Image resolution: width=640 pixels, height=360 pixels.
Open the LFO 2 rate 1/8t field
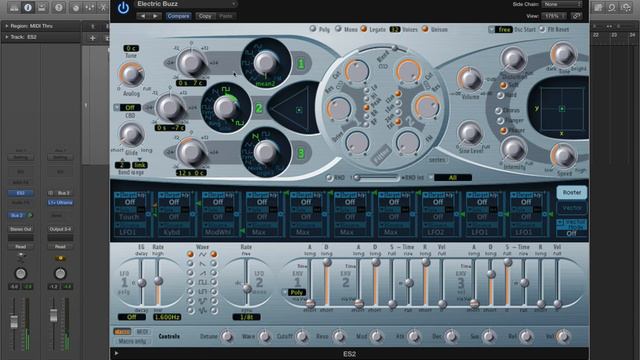click(x=247, y=317)
